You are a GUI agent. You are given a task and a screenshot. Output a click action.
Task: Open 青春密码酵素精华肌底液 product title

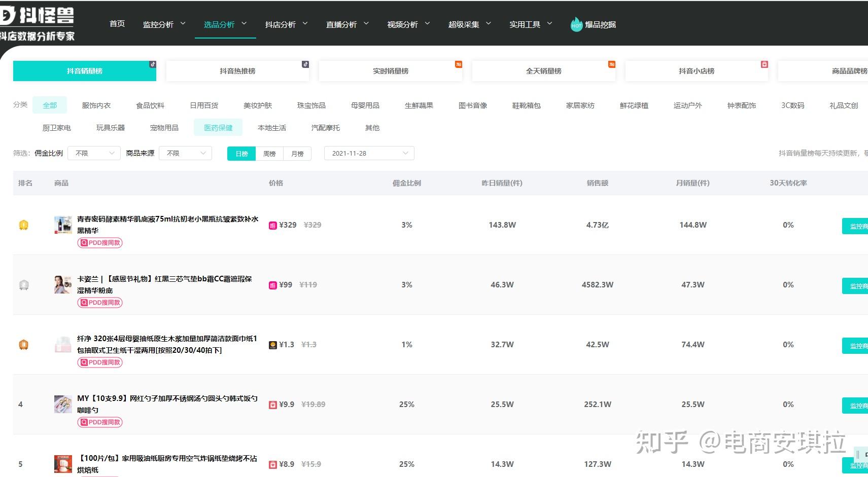click(168, 225)
